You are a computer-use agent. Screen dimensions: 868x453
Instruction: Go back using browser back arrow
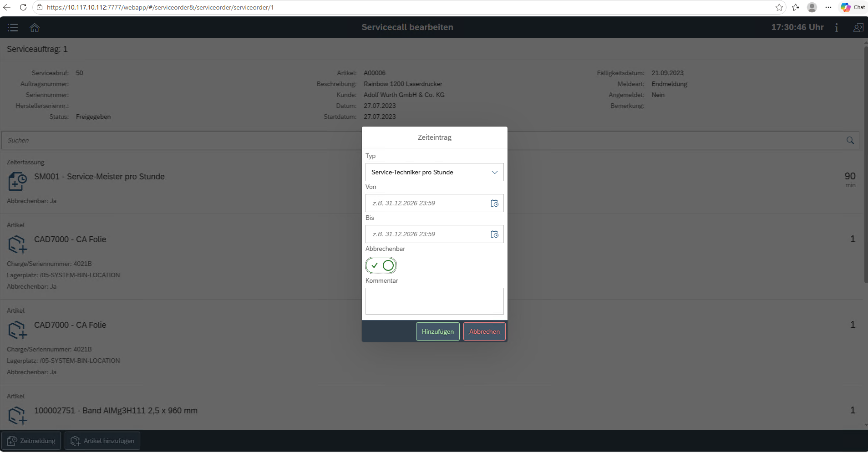[7, 7]
